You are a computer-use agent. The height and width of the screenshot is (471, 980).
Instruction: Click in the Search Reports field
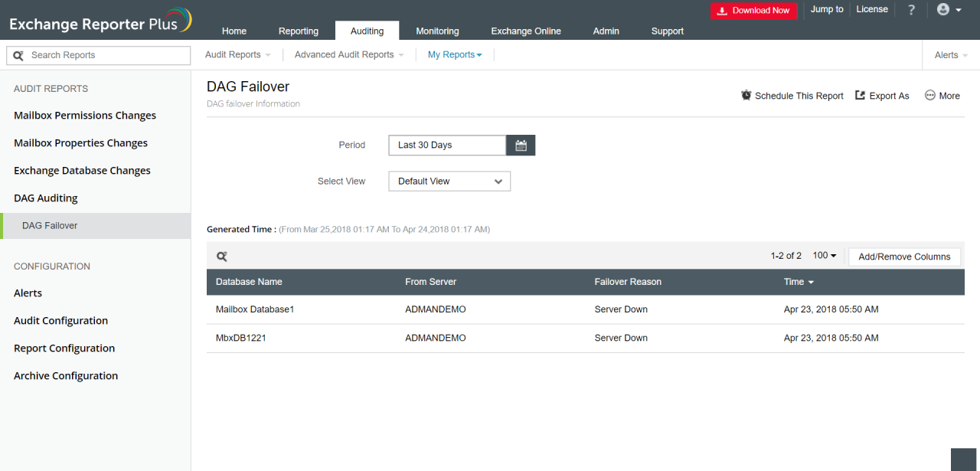pyautogui.click(x=98, y=55)
